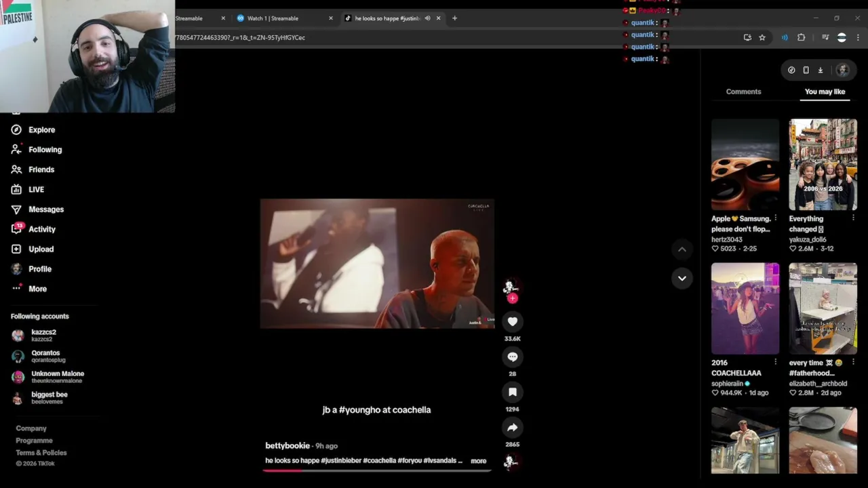The height and width of the screenshot is (488, 868).
Task: Click install app icon in address bar
Action: tap(747, 37)
